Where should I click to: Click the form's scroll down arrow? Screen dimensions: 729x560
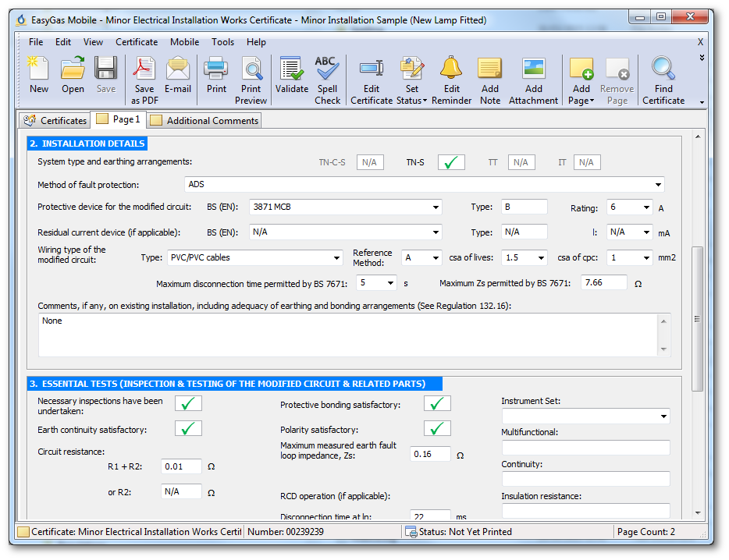[x=697, y=512]
